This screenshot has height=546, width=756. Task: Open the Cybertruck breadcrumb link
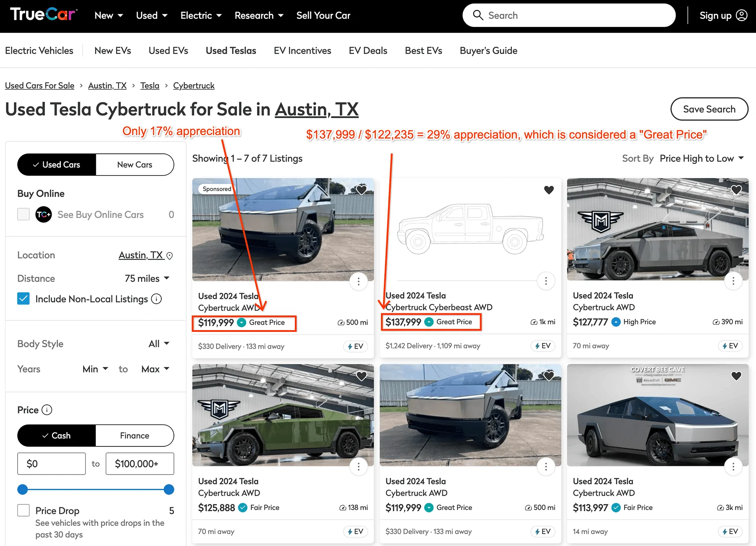[x=194, y=86]
